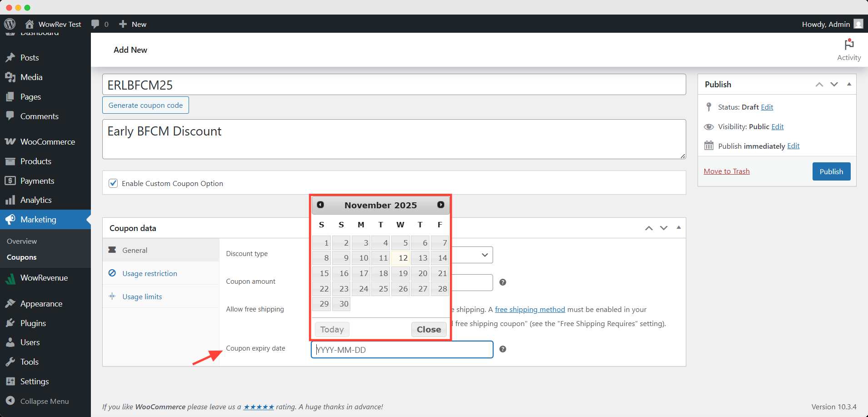Go to previous month in calendar
The width and height of the screenshot is (868, 417).
[x=320, y=205]
